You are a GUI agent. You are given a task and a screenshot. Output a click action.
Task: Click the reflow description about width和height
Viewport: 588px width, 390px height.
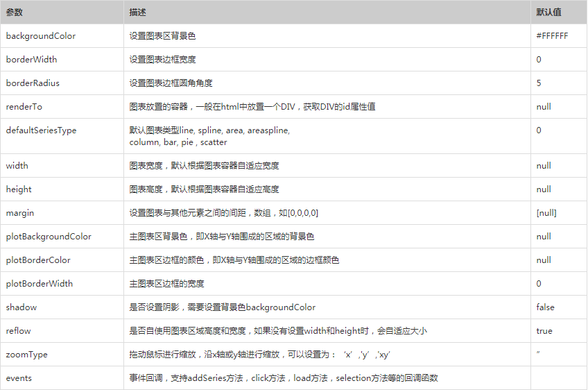tap(278, 331)
